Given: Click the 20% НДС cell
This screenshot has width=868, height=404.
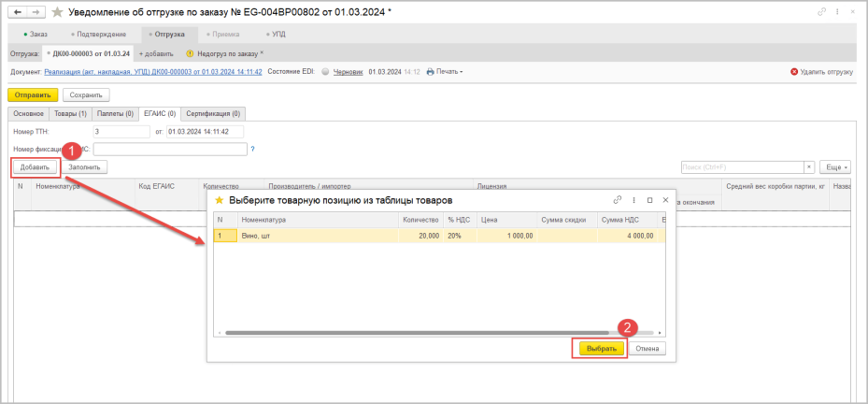Looking at the screenshot, I should [460, 236].
